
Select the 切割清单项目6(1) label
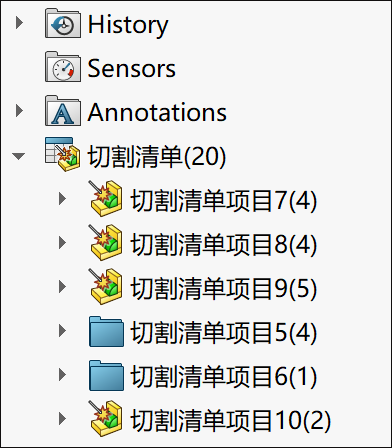pyautogui.click(x=224, y=376)
